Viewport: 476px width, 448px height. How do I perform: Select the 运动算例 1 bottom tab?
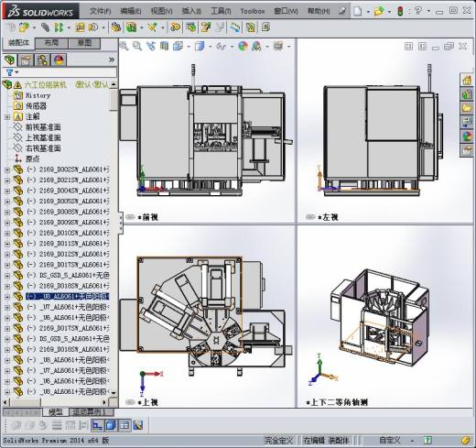[x=90, y=412]
